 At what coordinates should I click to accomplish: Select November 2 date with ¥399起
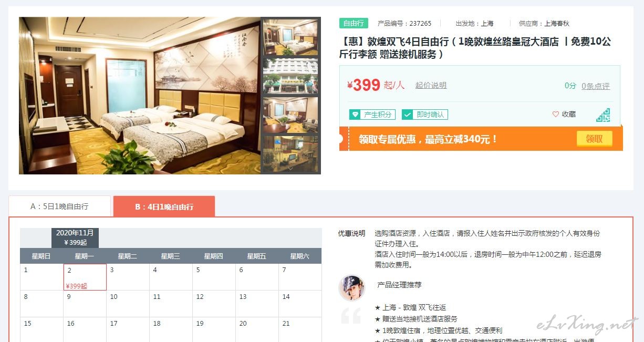tap(85, 277)
